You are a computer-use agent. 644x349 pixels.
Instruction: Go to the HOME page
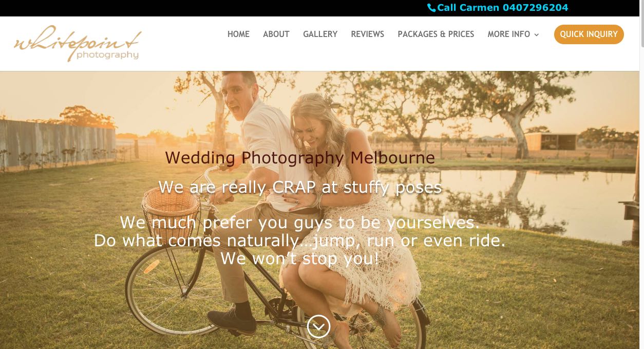tap(238, 34)
